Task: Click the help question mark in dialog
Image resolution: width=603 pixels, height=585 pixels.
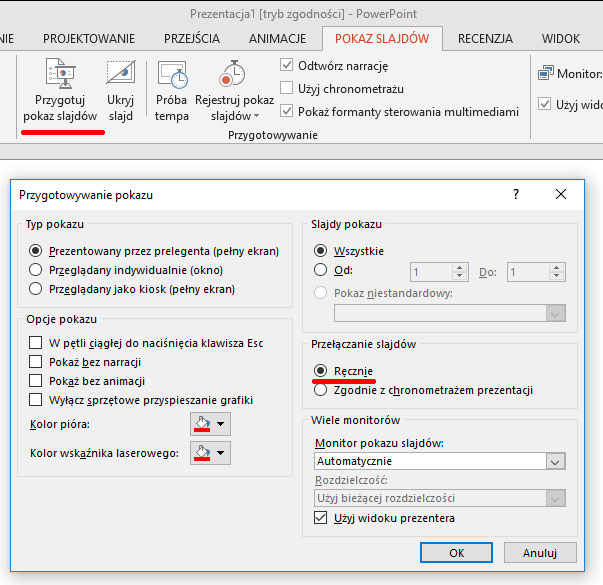Action: point(516,194)
